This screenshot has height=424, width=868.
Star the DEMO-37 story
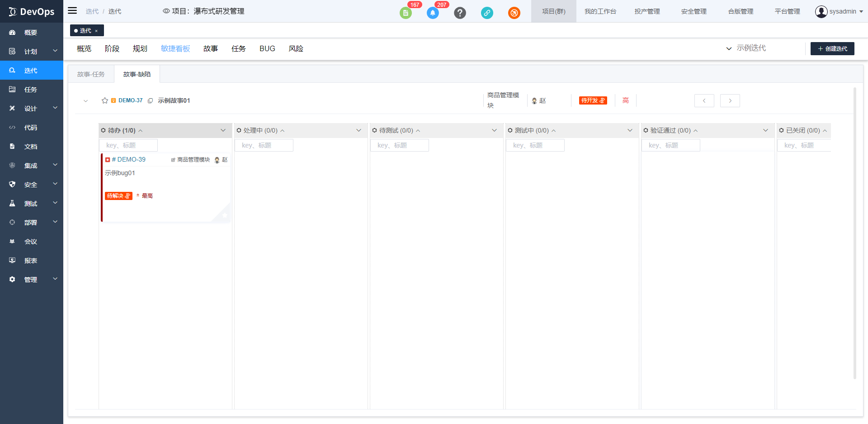tap(105, 100)
